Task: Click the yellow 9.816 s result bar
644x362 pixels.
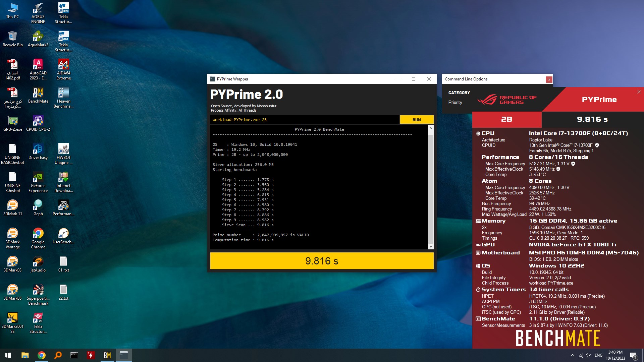Action: 322,261
